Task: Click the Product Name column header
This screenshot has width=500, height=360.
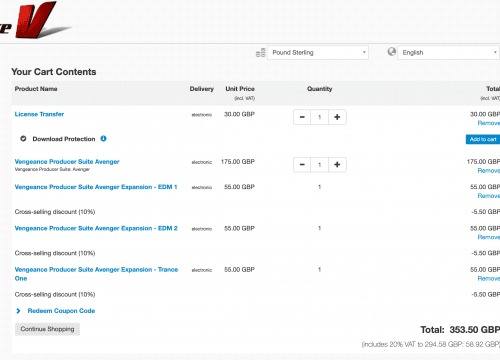Action: pyautogui.click(x=36, y=89)
